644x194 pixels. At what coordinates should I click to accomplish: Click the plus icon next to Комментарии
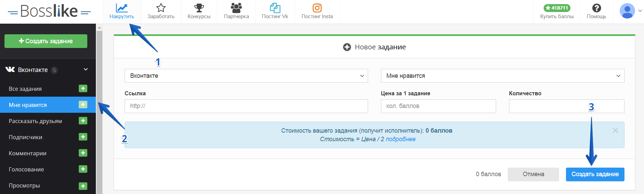point(83,153)
